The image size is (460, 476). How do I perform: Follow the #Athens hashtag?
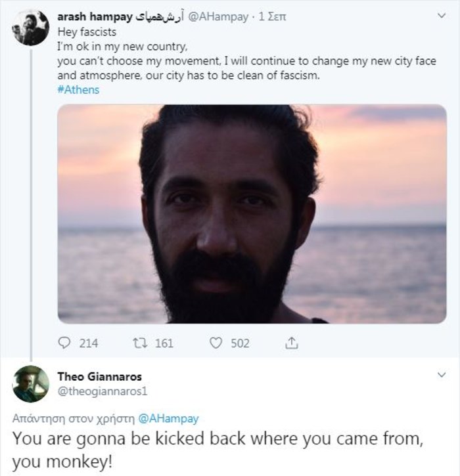[78, 89]
